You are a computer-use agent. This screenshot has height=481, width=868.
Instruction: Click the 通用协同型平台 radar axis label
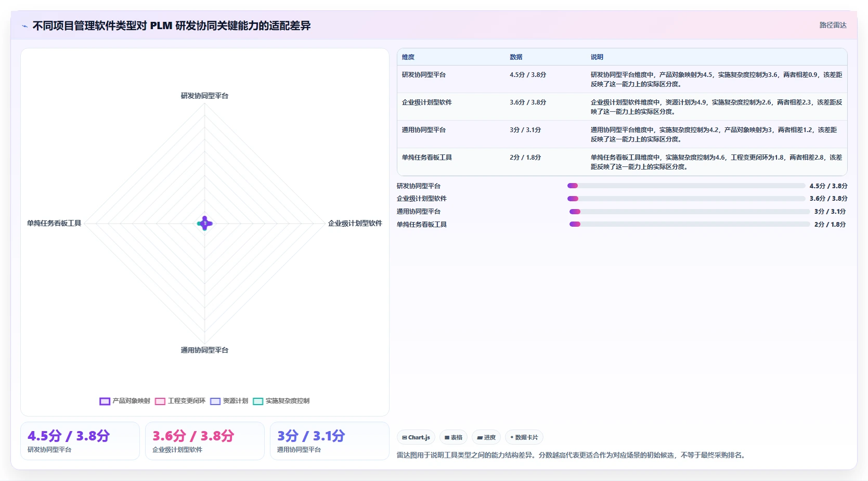coord(205,350)
